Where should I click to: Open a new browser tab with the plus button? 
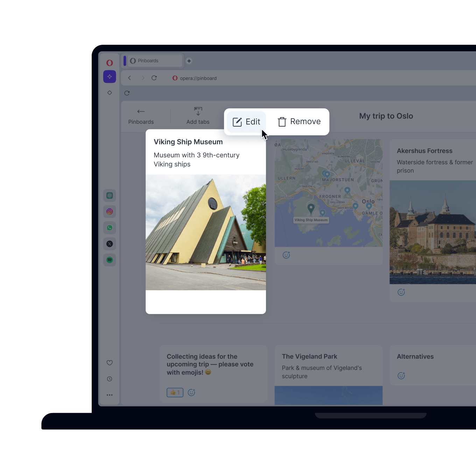pos(189,61)
